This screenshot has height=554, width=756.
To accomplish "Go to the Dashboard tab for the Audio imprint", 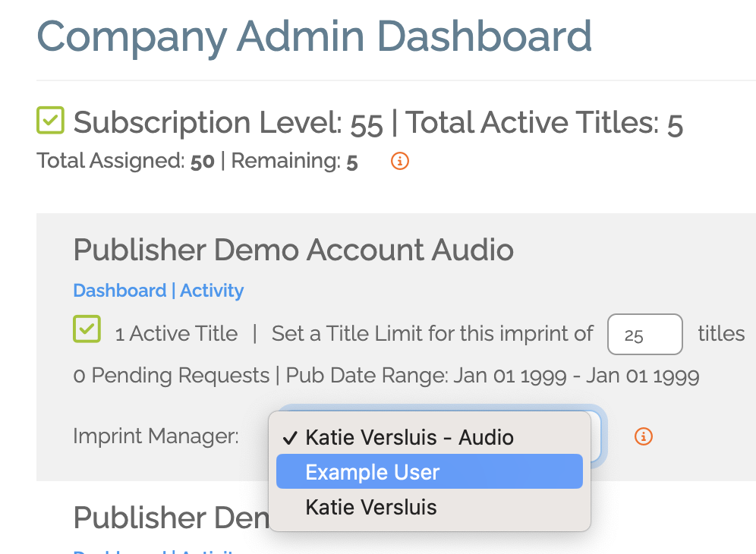I will (x=120, y=290).
